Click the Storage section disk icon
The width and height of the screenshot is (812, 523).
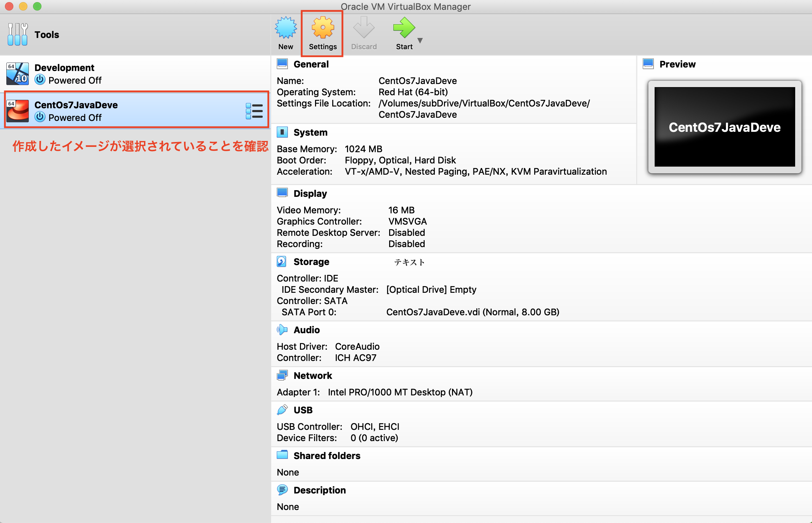282,261
